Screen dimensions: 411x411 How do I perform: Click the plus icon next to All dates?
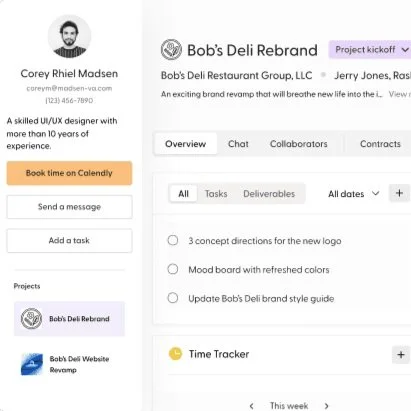(x=399, y=193)
